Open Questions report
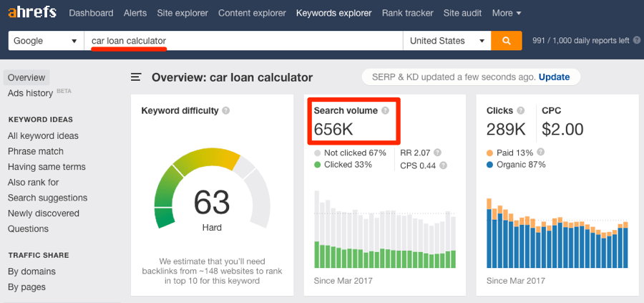644x303 pixels. 28,229
